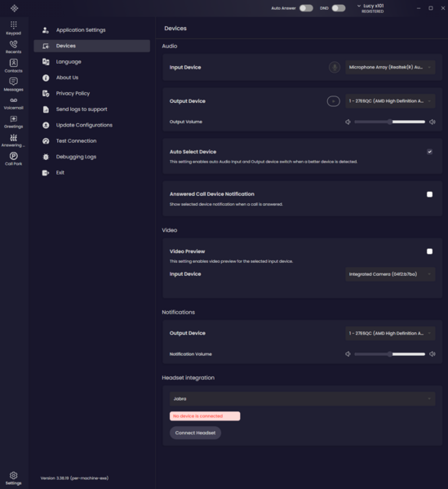Click the Output Volume mute speaker icon
The image size is (448, 489).
click(348, 122)
